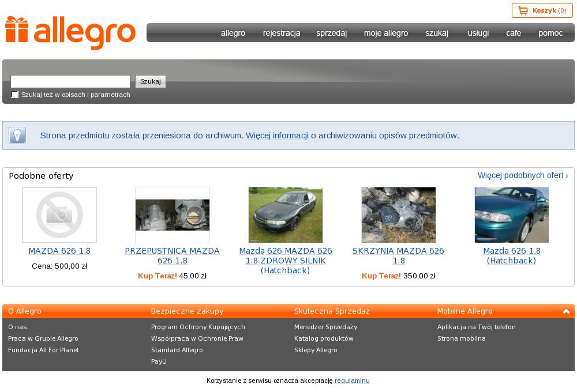Open the allegro menu item
This screenshot has width=577, height=392.
tap(233, 33)
